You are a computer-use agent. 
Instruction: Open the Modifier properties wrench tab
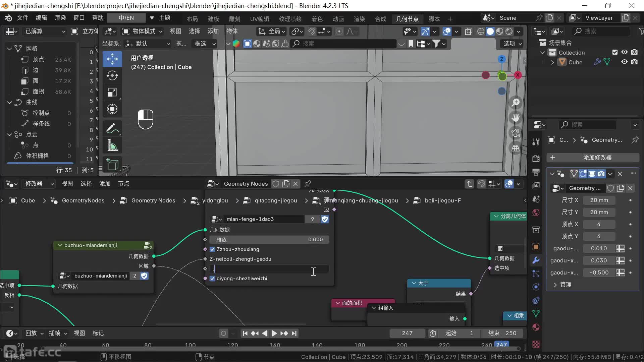tap(536, 260)
